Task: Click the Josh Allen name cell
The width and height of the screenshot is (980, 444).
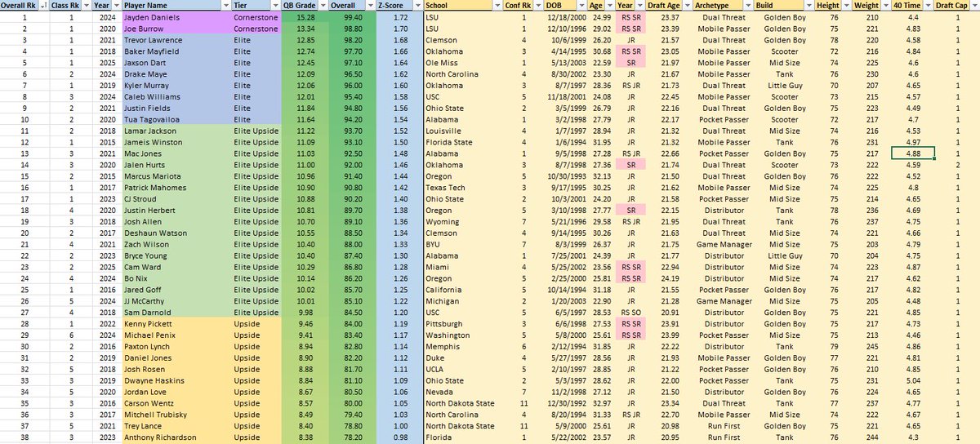Action: [176, 221]
